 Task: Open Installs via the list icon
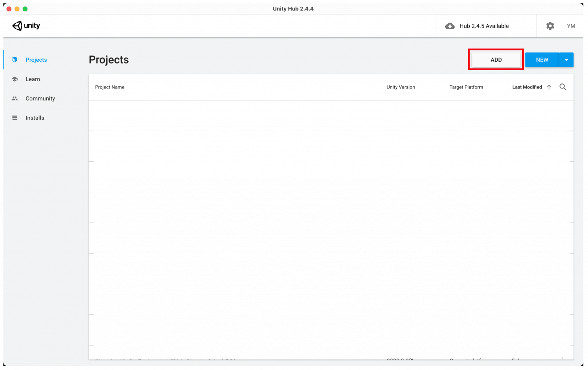15,118
